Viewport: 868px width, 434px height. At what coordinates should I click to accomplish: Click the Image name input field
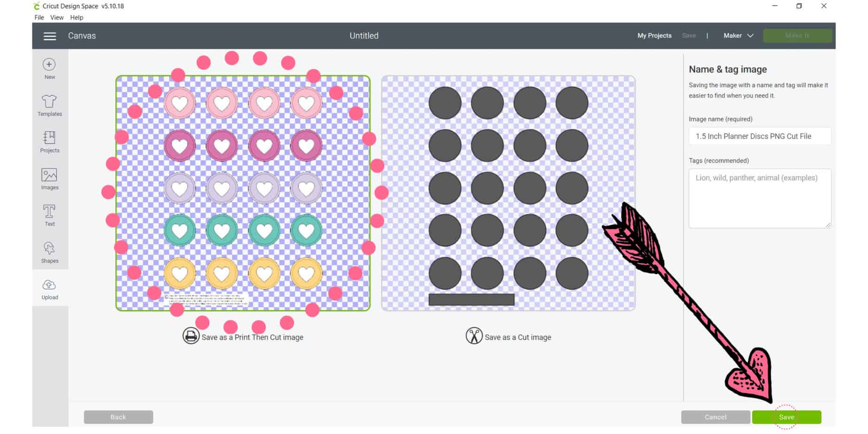pos(760,136)
